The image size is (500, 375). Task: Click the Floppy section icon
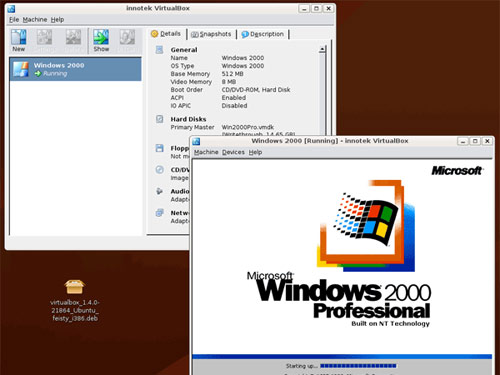(x=160, y=148)
